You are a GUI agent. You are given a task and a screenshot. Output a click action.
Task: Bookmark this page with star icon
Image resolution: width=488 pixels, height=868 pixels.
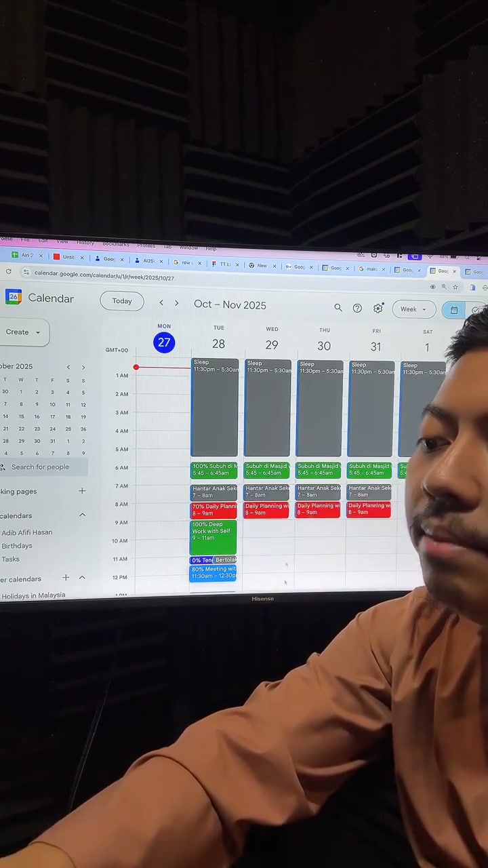455,287
